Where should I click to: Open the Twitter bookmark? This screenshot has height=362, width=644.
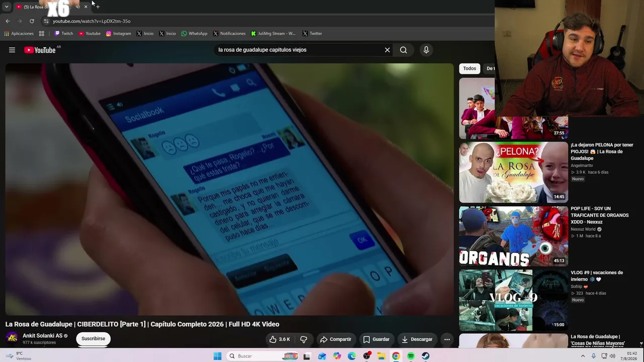pos(312,34)
